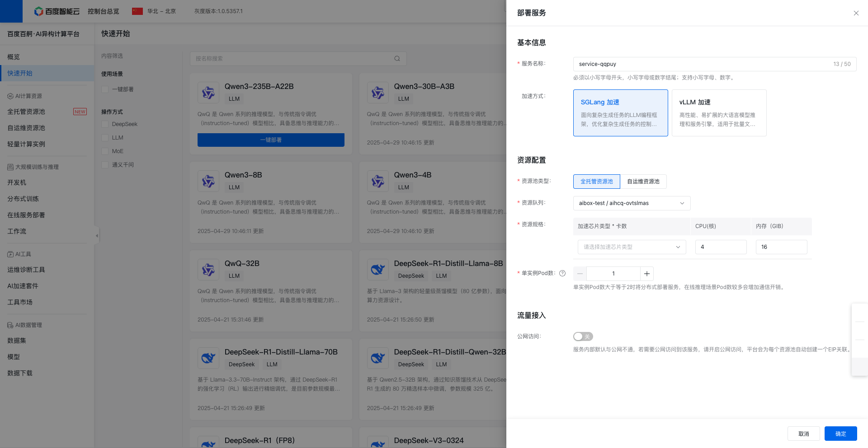Image resolution: width=868 pixels, height=448 pixels.
Task: Click the Qwen3-235B-A22B model icon
Action: [x=208, y=93]
